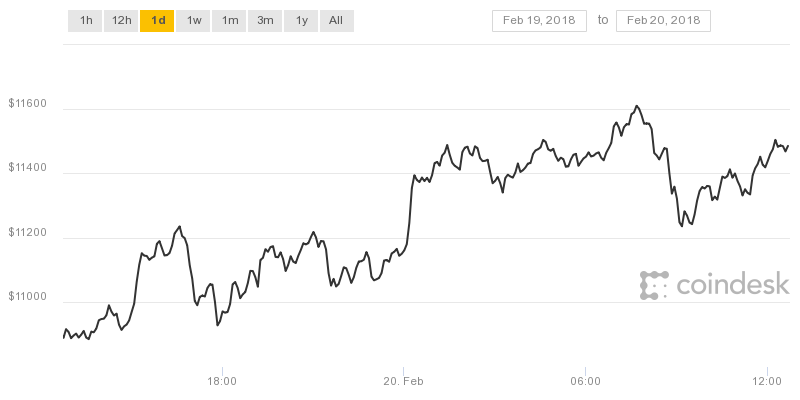Click the $11400 axis label
The image size is (800, 400).
[x=26, y=168]
